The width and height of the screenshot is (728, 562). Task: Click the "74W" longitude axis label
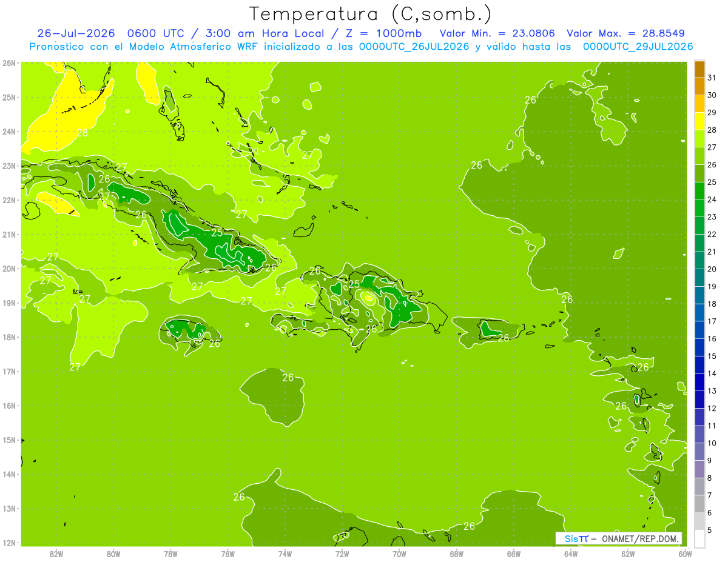tap(285, 554)
